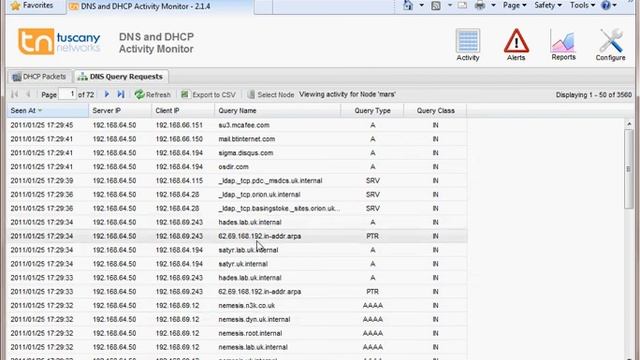Sort by Query Class column header
Image resolution: width=640 pixels, height=360 pixels.
tap(435, 111)
